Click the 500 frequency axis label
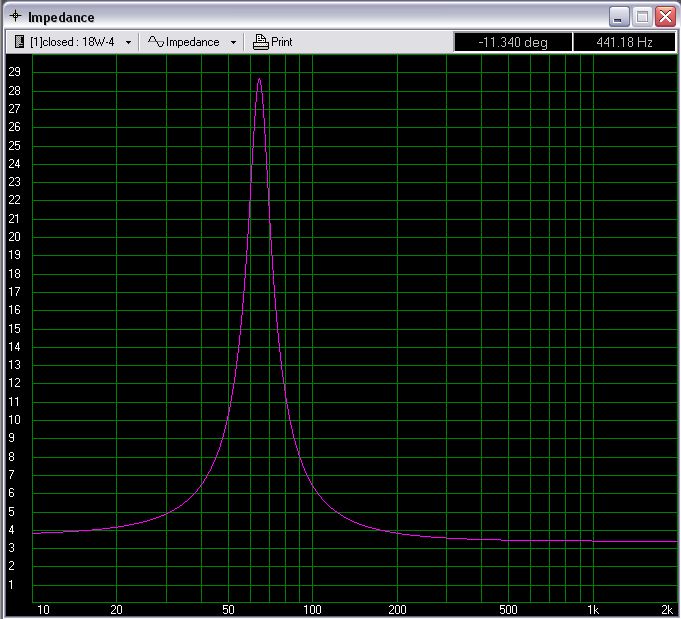The height and width of the screenshot is (619, 681). click(509, 610)
